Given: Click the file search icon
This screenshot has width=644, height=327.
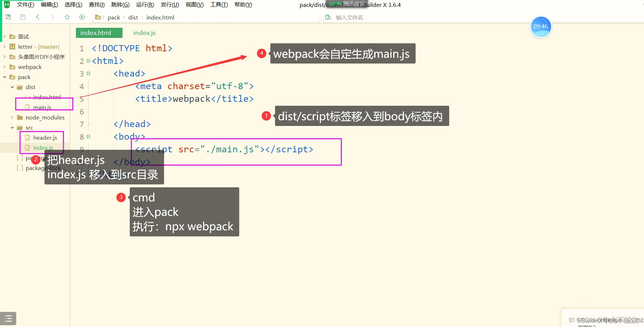Looking at the screenshot, I should pyautogui.click(x=328, y=17).
